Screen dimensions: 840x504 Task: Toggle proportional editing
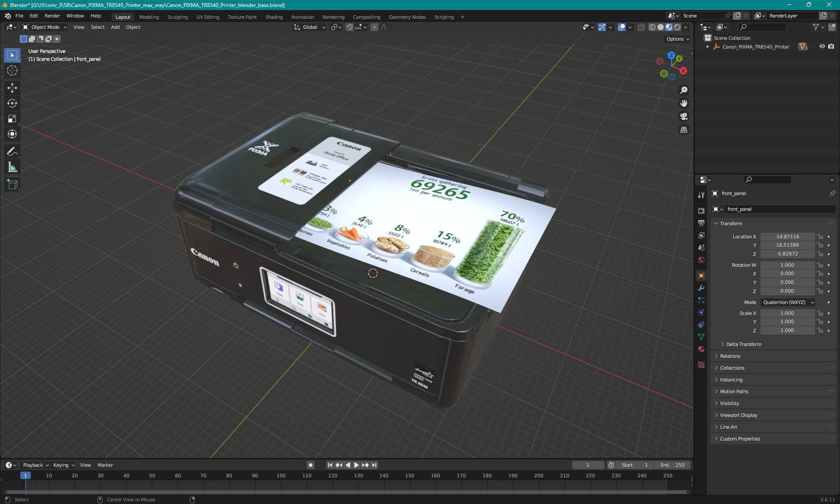click(374, 27)
